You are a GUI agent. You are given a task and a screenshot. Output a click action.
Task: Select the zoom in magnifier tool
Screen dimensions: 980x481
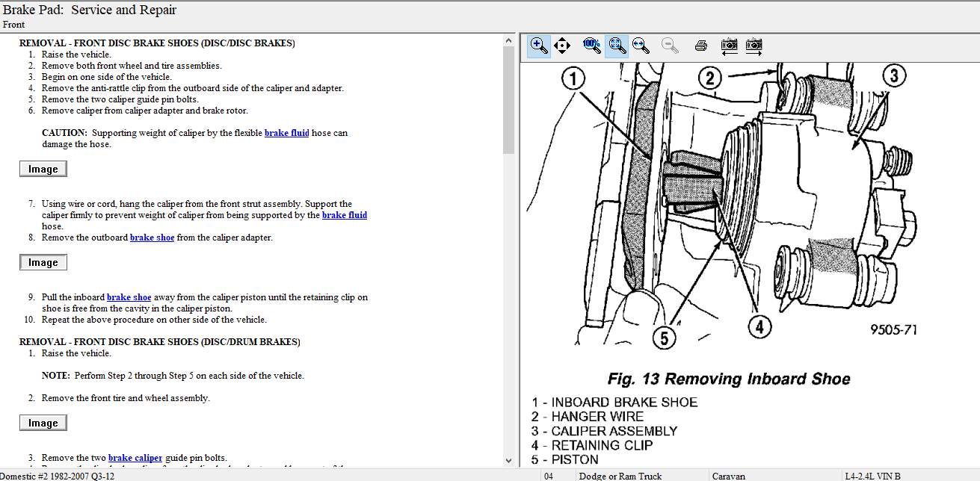click(x=539, y=46)
